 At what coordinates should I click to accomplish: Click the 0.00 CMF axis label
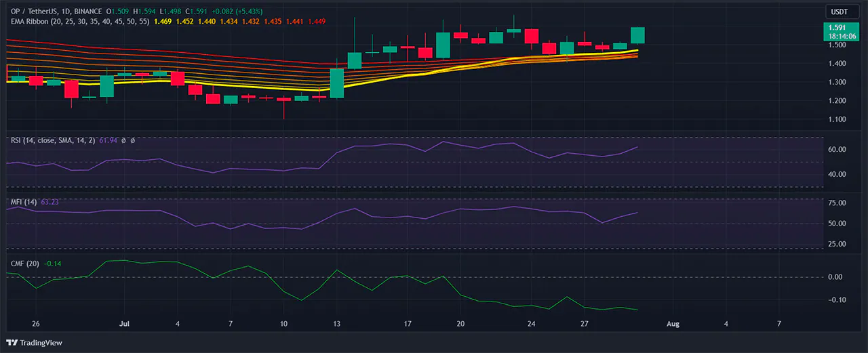[x=835, y=277]
